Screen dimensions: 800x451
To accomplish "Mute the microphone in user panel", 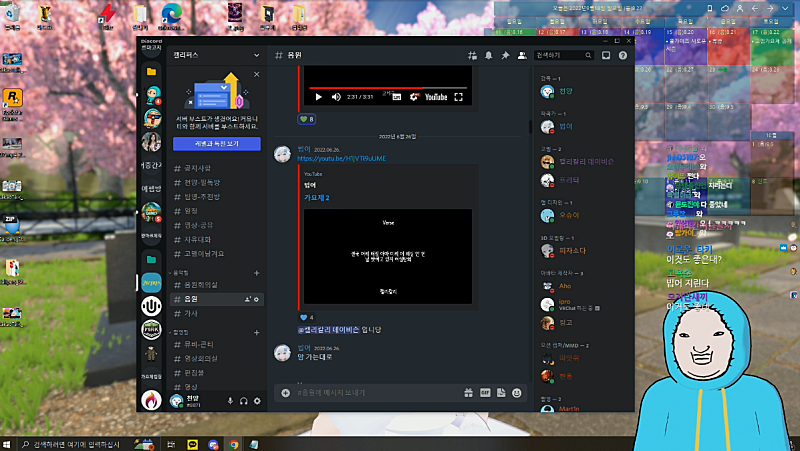I will pos(230,401).
